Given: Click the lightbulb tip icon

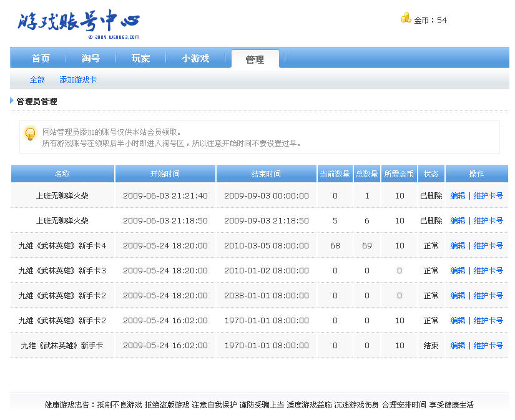Looking at the screenshot, I should [30, 134].
